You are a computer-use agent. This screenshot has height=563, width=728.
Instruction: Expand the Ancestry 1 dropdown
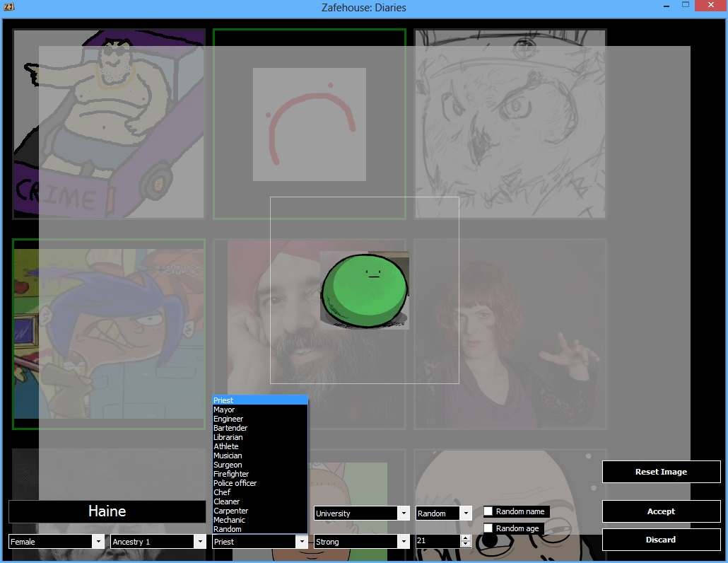(158, 542)
